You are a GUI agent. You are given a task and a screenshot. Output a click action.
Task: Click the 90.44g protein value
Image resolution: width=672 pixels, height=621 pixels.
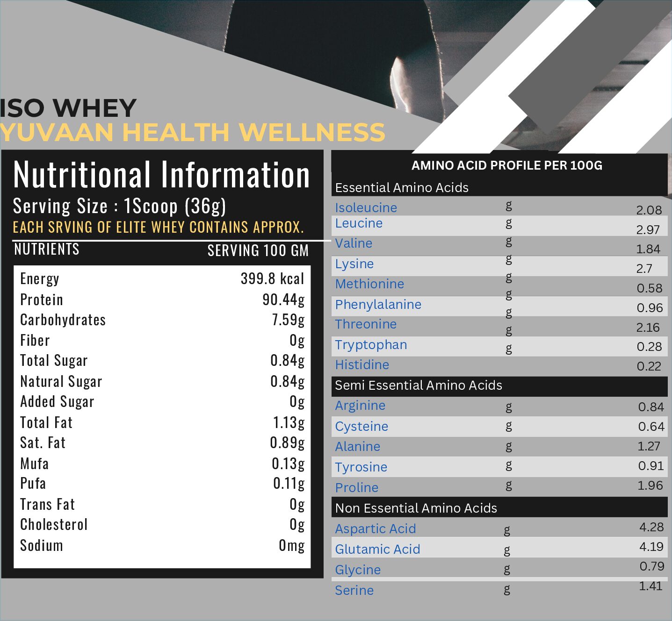pos(284,300)
